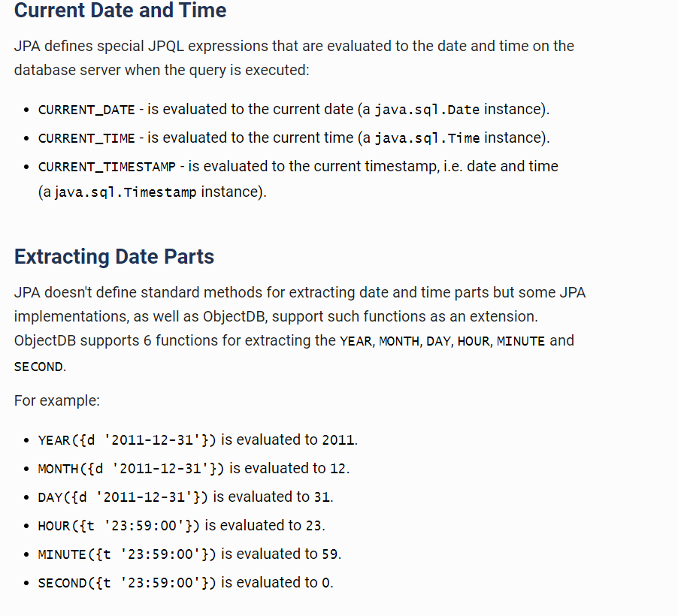Click the "For example:" text line

click(57, 400)
